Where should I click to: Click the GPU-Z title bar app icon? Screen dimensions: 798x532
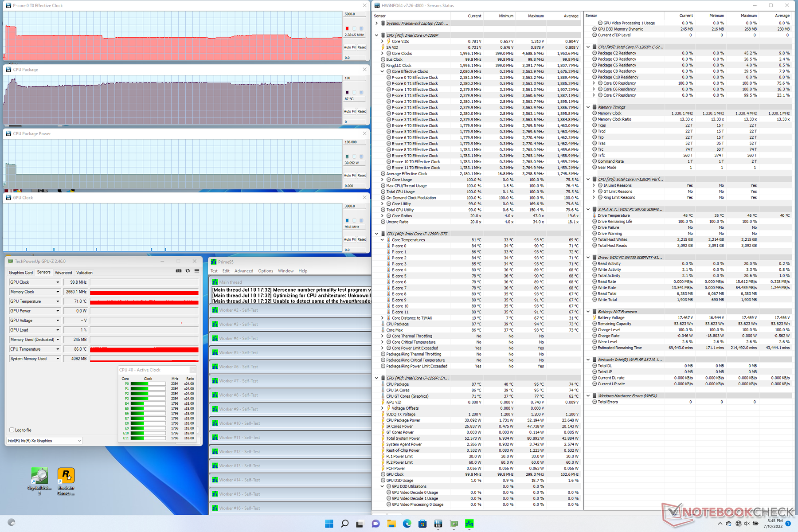pyautogui.click(x=11, y=261)
